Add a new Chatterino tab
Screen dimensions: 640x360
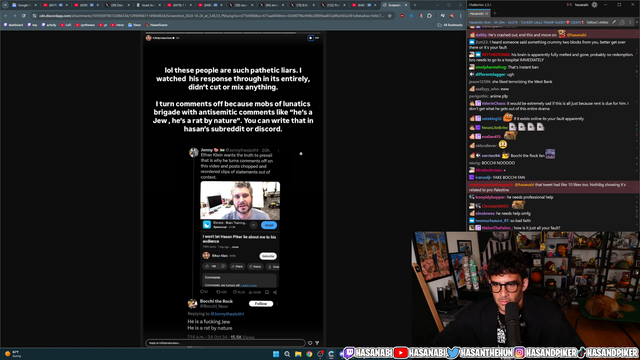click(495, 13)
